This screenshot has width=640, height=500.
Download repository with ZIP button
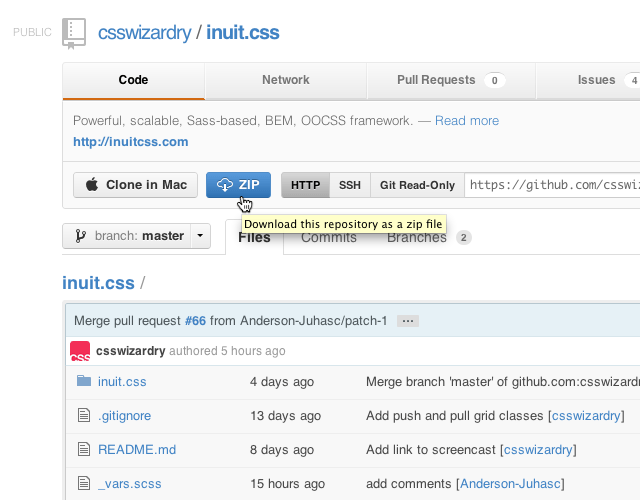(x=238, y=185)
